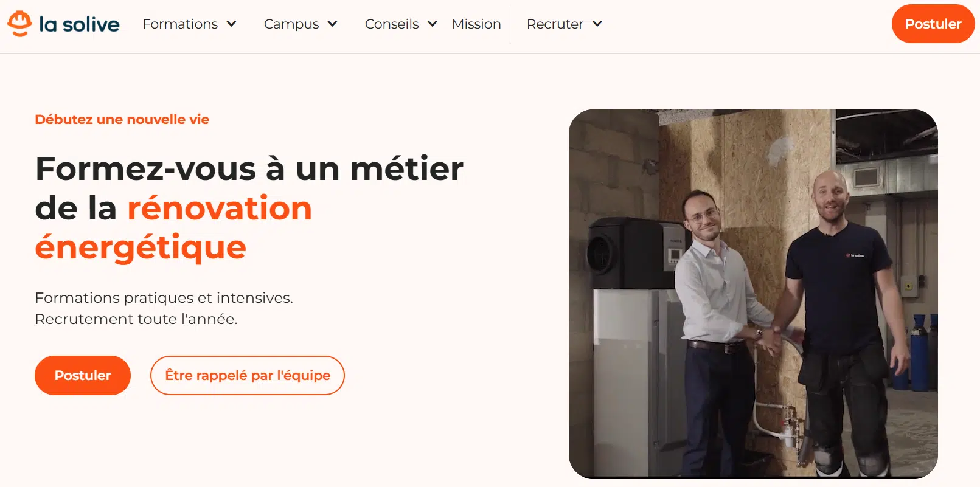Click the Formations pratiques et intensives text

(164, 298)
